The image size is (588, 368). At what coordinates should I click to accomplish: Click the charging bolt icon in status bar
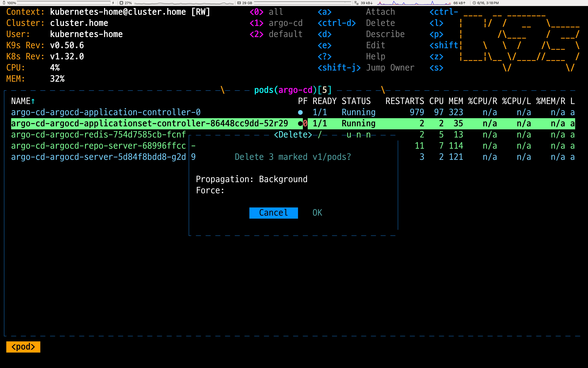pyautogui.click(x=113, y=3)
